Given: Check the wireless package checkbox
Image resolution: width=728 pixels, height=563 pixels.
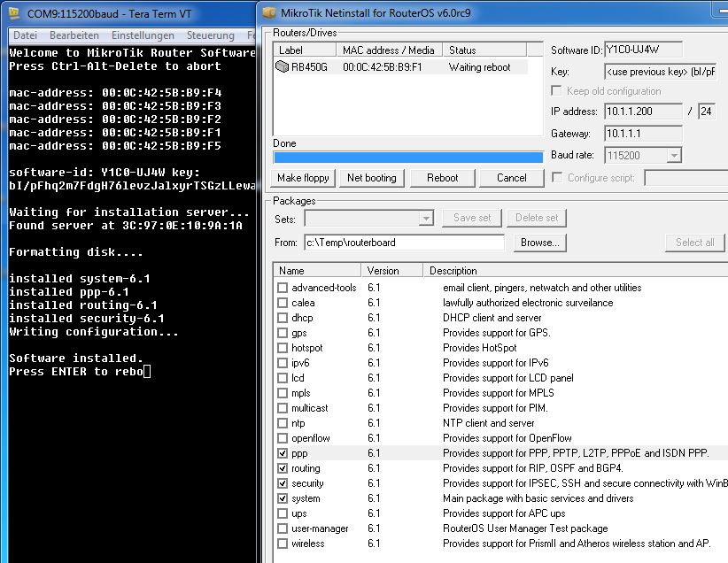Looking at the screenshot, I should [x=283, y=544].
